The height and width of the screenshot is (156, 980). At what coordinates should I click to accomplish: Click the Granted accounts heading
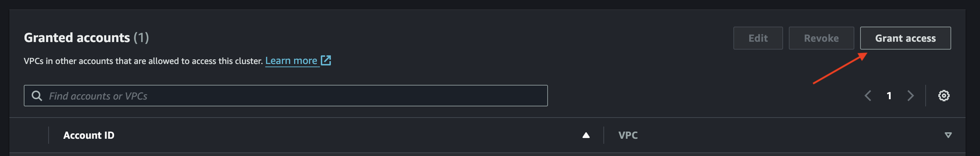[x=77, y=38]
